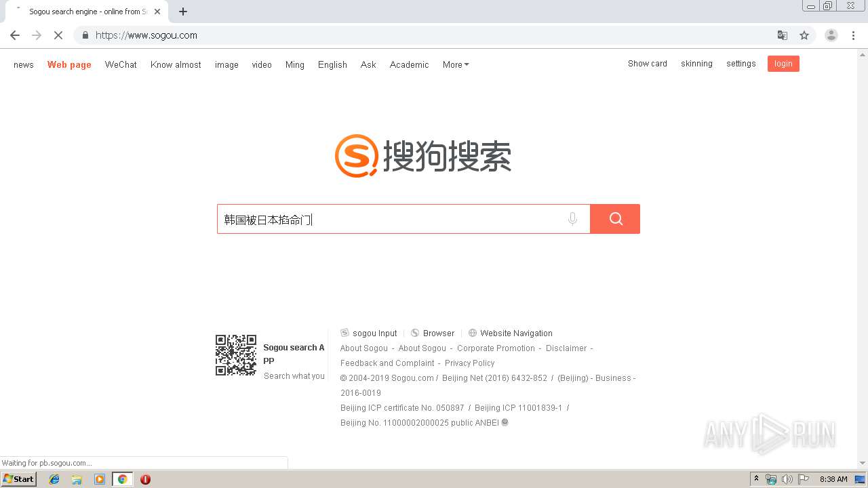Open Chrome's three-dot menu
868x488 pixels.
click(x=853, y=35)
